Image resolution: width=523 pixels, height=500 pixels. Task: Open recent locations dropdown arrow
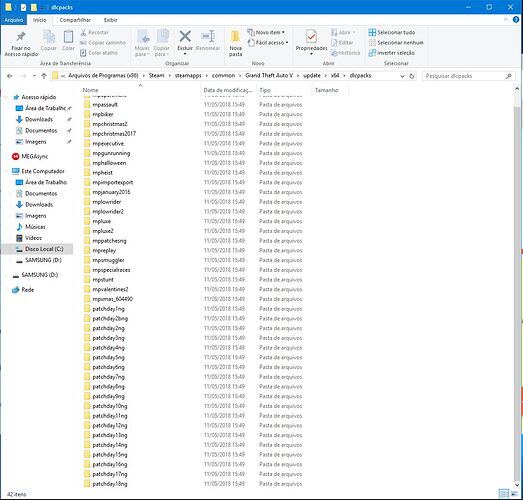point(34,76)
